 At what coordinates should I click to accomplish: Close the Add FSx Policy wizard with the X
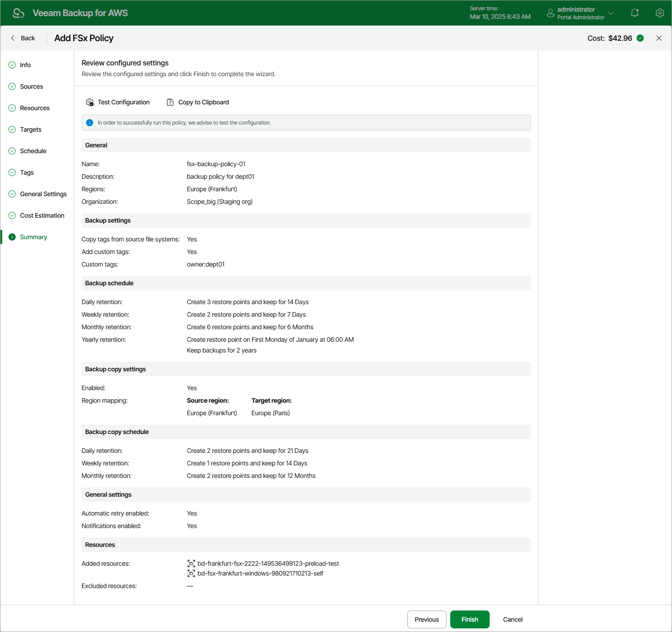[659, 38]
